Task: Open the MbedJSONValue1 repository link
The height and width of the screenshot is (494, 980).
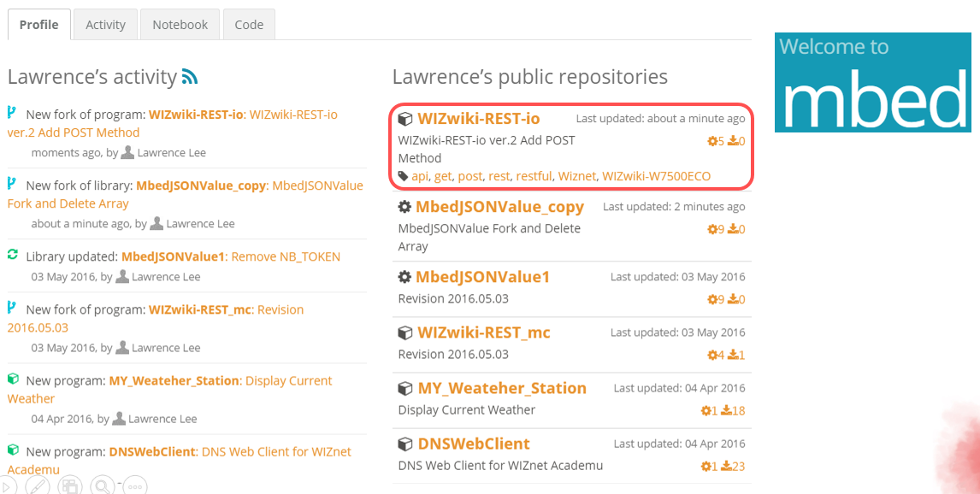Action: point(482,277)
